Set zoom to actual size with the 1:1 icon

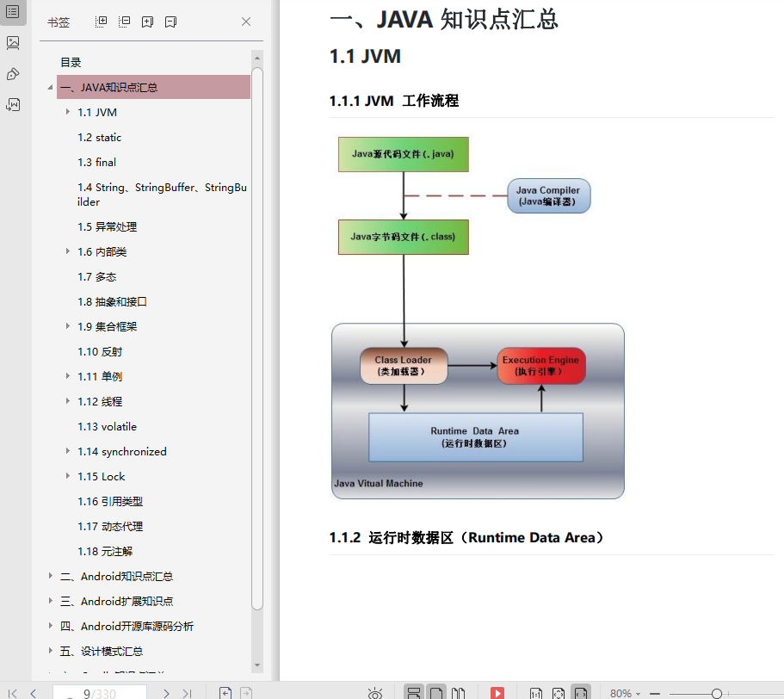tap(535, 691)
